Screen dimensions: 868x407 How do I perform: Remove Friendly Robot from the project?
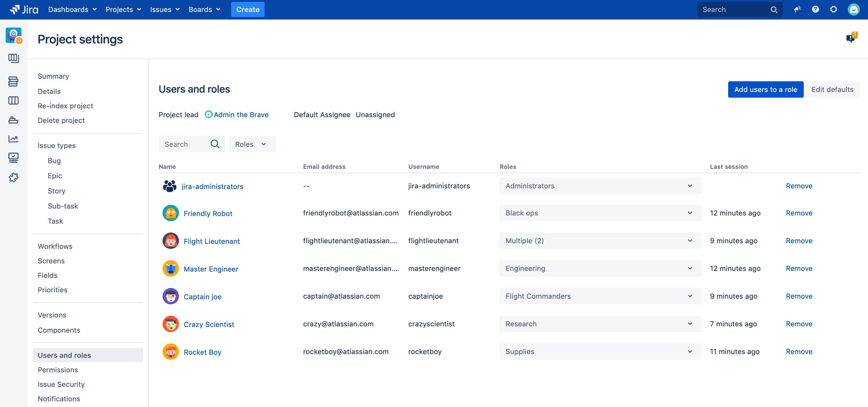(799, 213)
